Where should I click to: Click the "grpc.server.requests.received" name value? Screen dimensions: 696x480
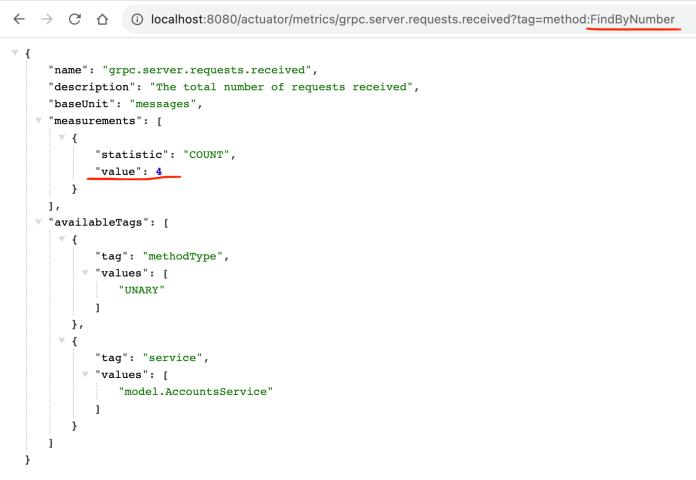(209, 69)
